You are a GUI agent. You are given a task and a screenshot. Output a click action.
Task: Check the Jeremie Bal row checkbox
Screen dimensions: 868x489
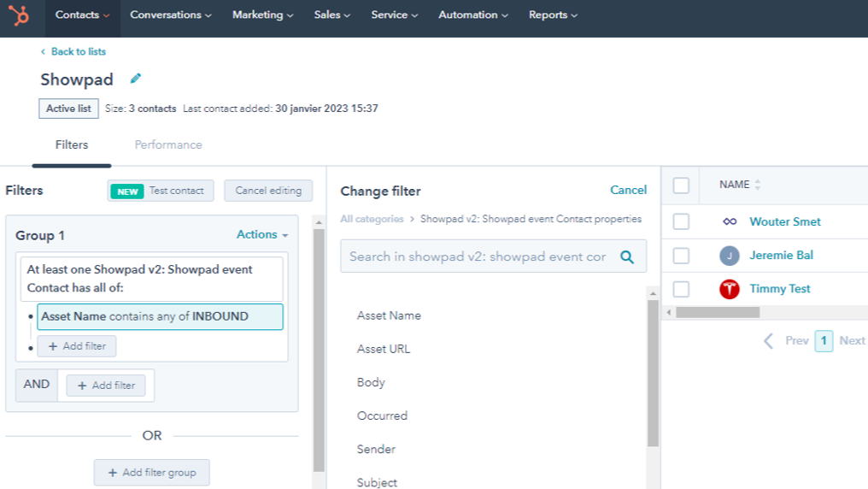pyautogui.click(x=681, y=256)
